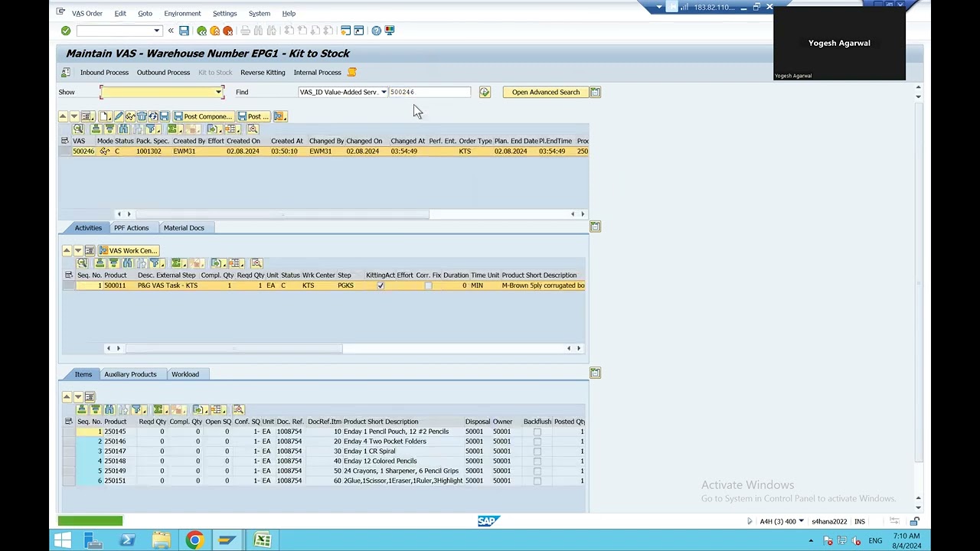Viewport: 980px width, 551px height.
Task: Click the Help question mark icon
Action: [376, 31]
